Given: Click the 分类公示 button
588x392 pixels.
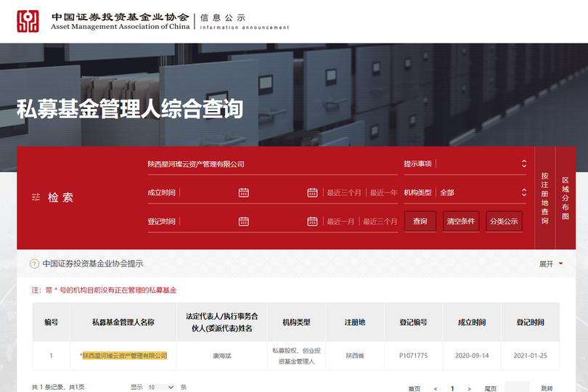Looking at the screenshot, I should tap(504, 221).
